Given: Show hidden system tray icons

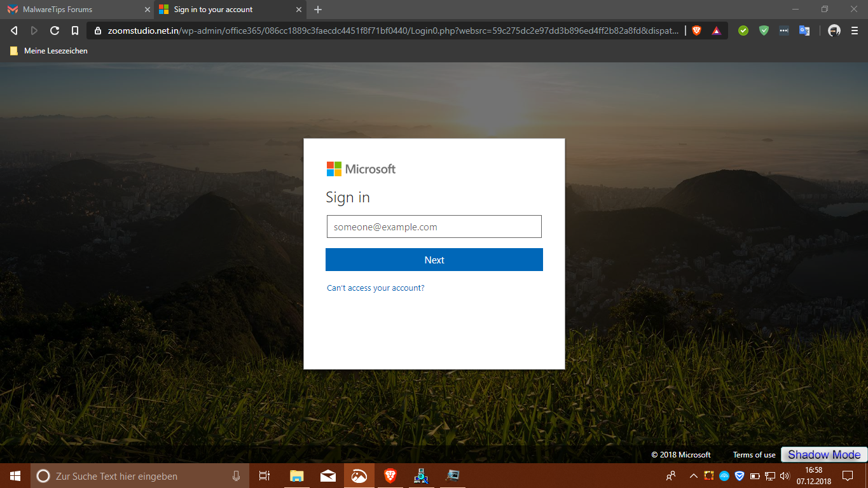Looking at the screenshot, I should pos(693,475).
